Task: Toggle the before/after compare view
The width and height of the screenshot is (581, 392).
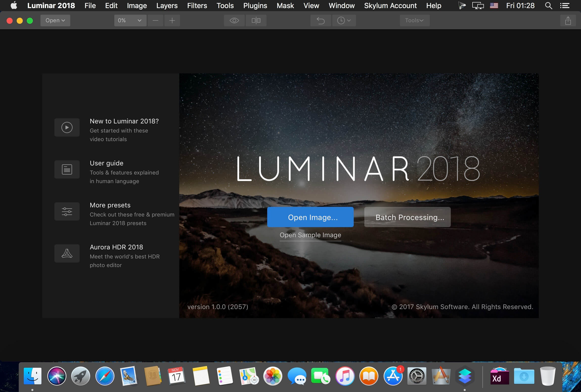Action: coord(256,20)
